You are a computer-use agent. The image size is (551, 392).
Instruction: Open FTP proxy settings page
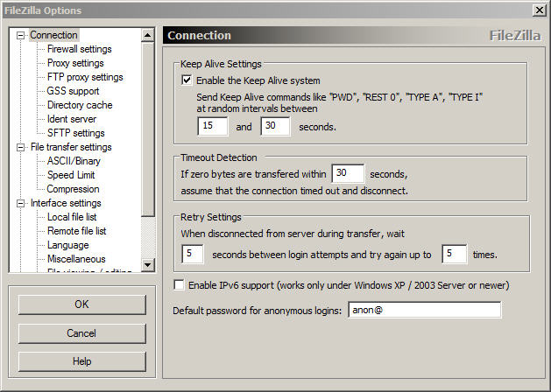(x=85, y=77)
